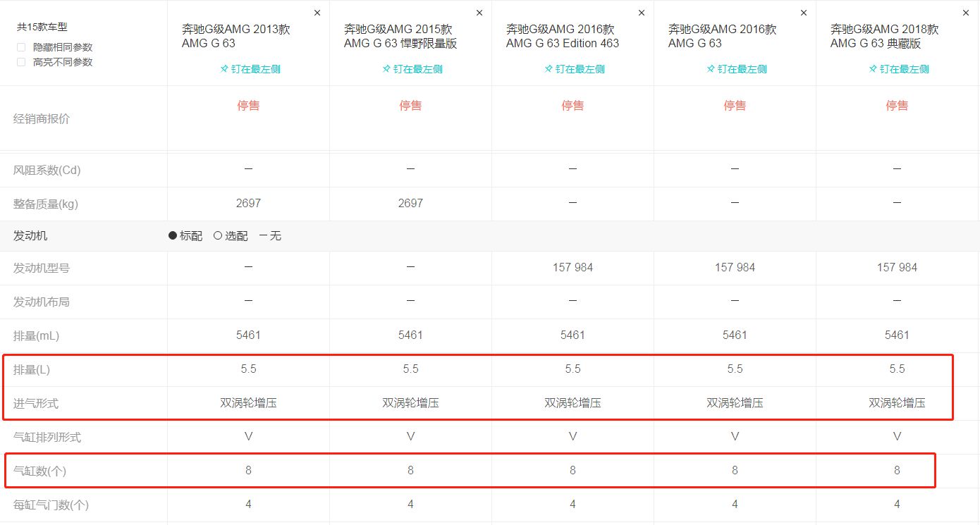This screenshot has height=525, width=980.
Task: Close the 2015款 悍野限量版 column
Action: [x=479, y=13]
